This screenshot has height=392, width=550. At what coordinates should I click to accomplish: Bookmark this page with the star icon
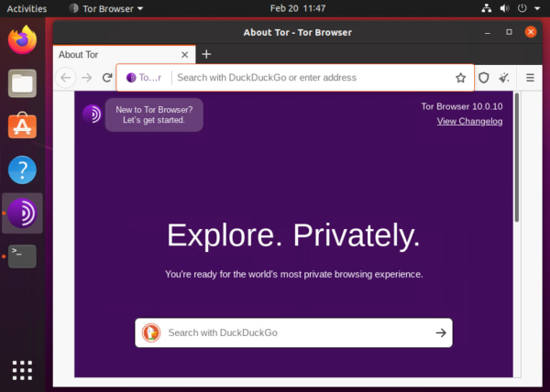pyautogui.click(x=461, y=78)
